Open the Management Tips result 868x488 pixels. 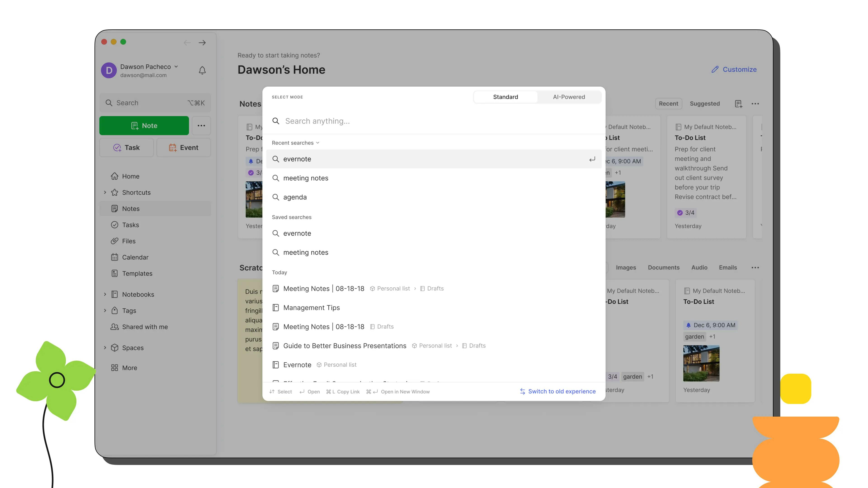click(434, 307)
